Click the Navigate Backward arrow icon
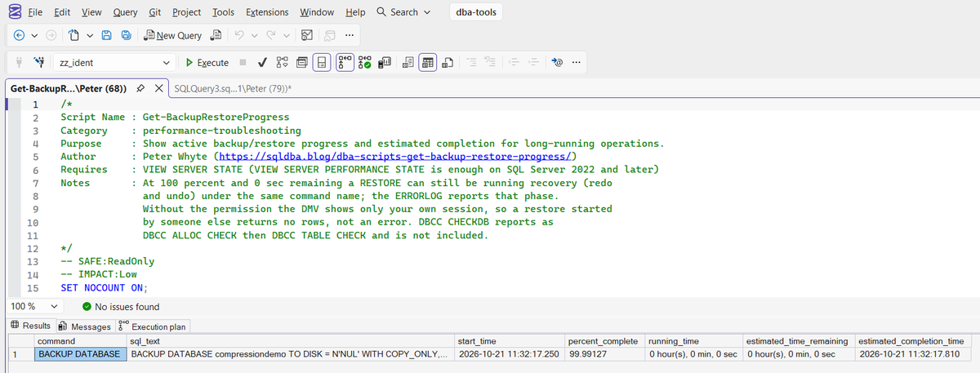 (x=19, y=35)
